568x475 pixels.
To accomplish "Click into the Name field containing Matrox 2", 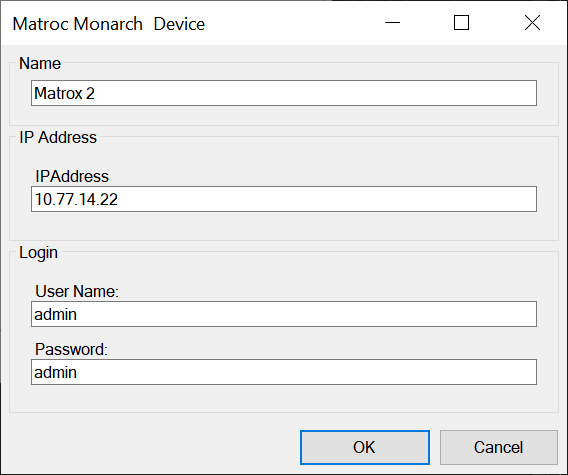I will 284,93.
